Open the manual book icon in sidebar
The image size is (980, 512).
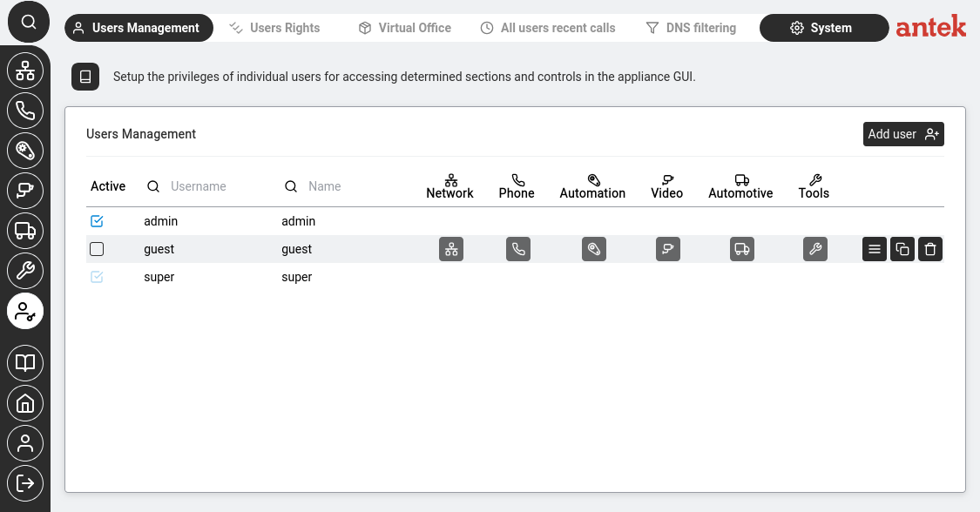tap(25, 363)
